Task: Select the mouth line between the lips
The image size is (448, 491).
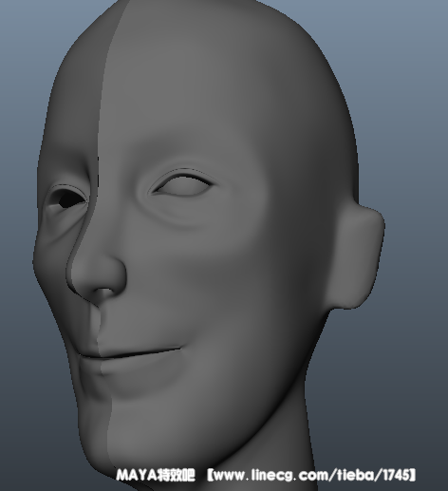Action: pyautogui.click(x=130, y=353)
